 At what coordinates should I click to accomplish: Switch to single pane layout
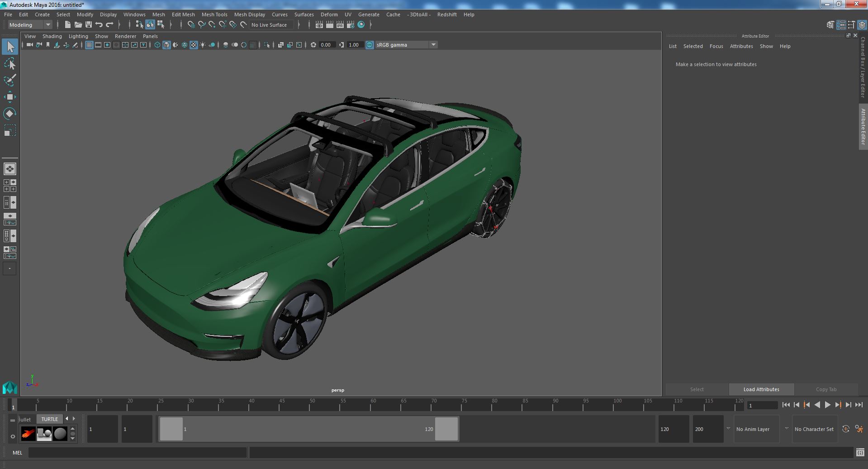tap(9, 169)
